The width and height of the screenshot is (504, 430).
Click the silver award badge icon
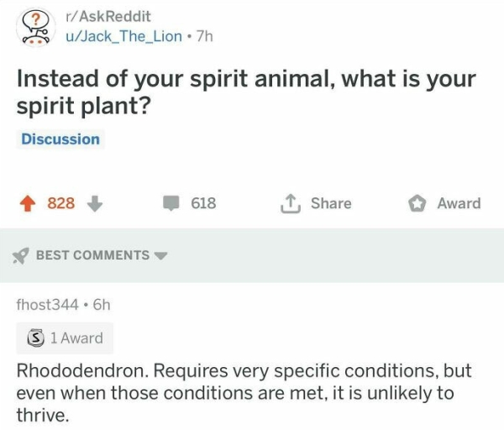click(x=34, y=338)
